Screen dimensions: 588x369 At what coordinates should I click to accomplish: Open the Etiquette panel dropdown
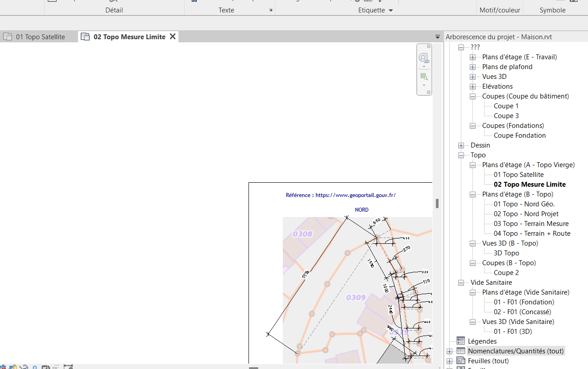click(391, 10)
